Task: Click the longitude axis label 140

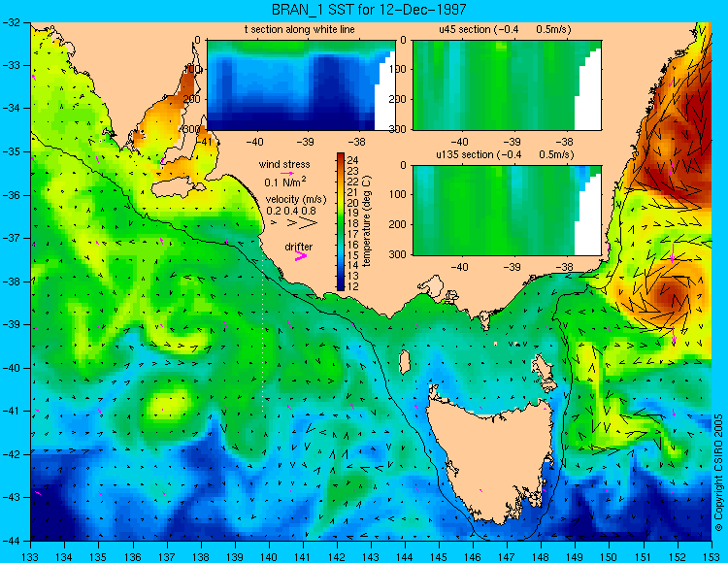Action: click(x=269, y=556)
